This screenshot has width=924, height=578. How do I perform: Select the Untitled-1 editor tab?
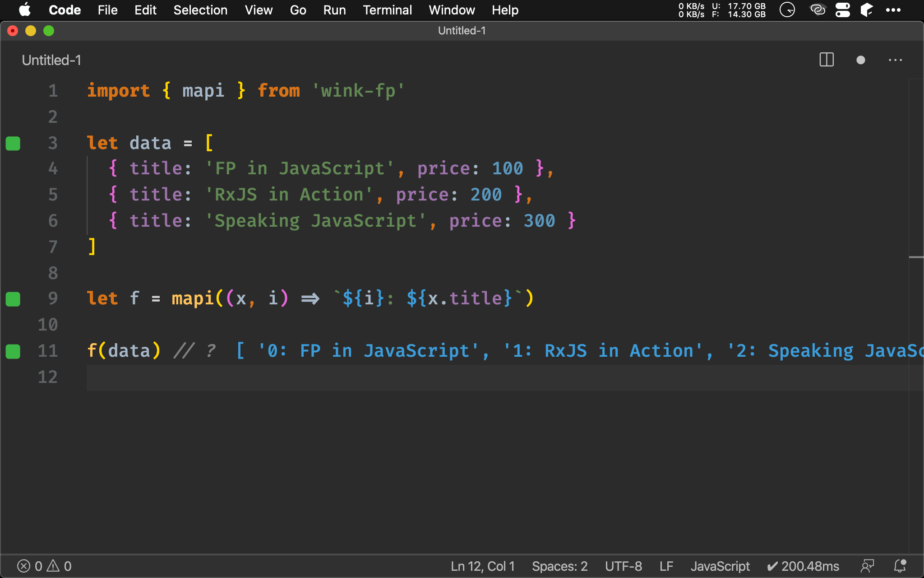51,60
